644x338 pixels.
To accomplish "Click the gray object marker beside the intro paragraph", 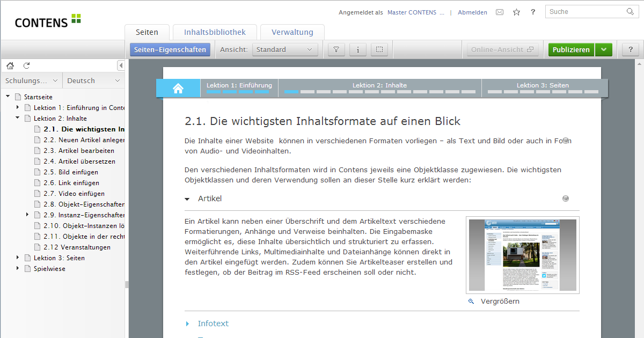I will (565, 141).
